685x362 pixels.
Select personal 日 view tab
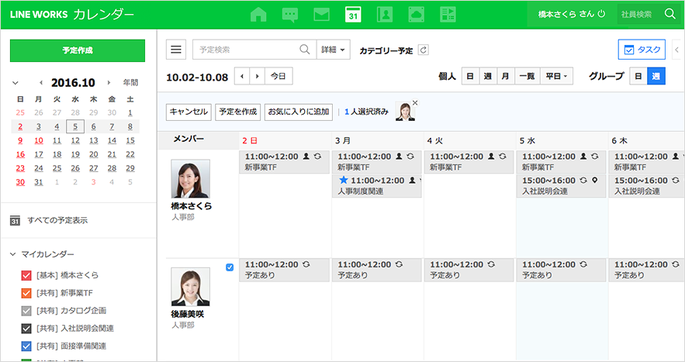pyautogui.click(x=471, y=76)
